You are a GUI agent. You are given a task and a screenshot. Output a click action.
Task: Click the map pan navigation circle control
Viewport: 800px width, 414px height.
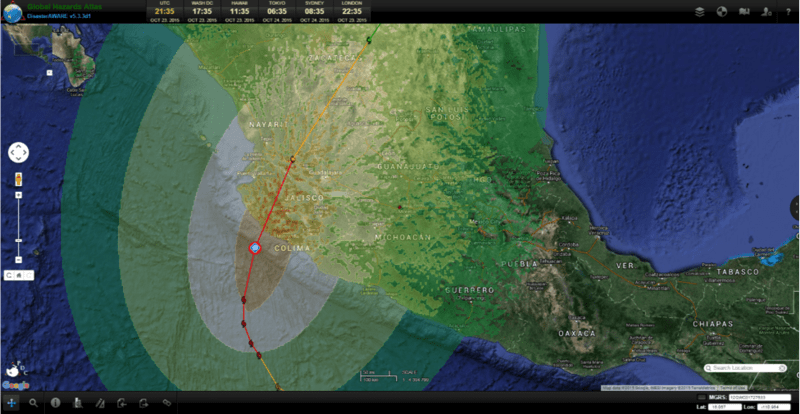click(18, 153)
